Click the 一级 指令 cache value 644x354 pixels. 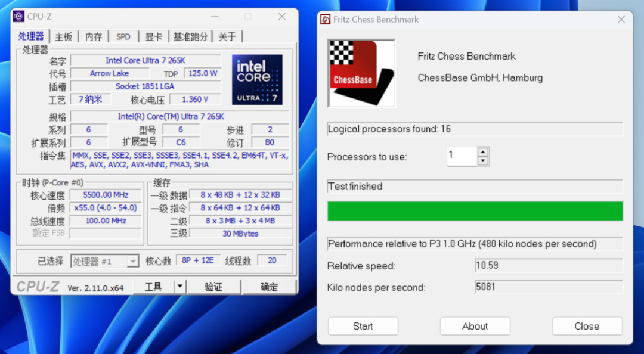pyautogui.click(x=240, y=208)
